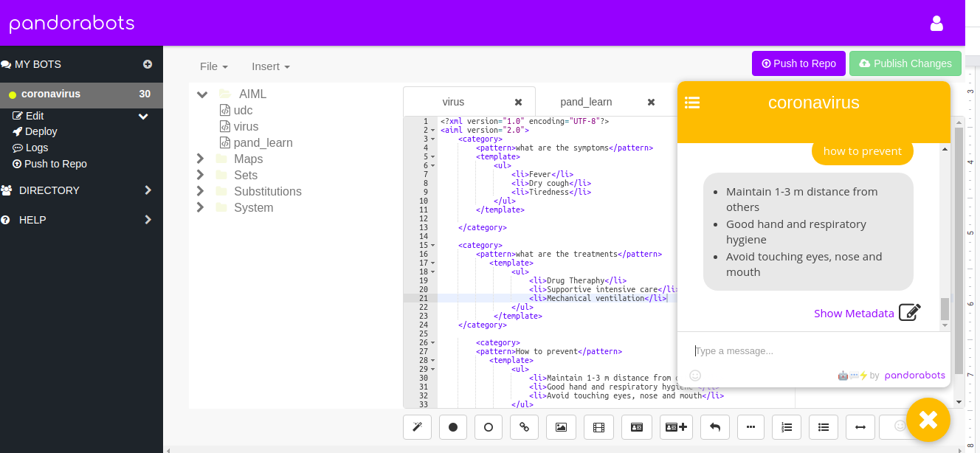Click the Show Metadata link
980x453 pixels.
point(854,314)
